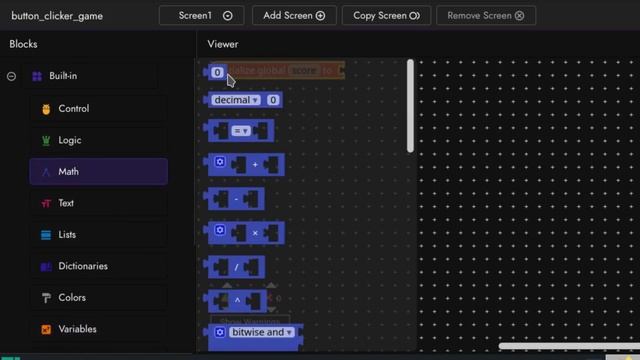640x360 pixels.
Task: Click the gear icon on the multiplication block
Action: (220, 230)
